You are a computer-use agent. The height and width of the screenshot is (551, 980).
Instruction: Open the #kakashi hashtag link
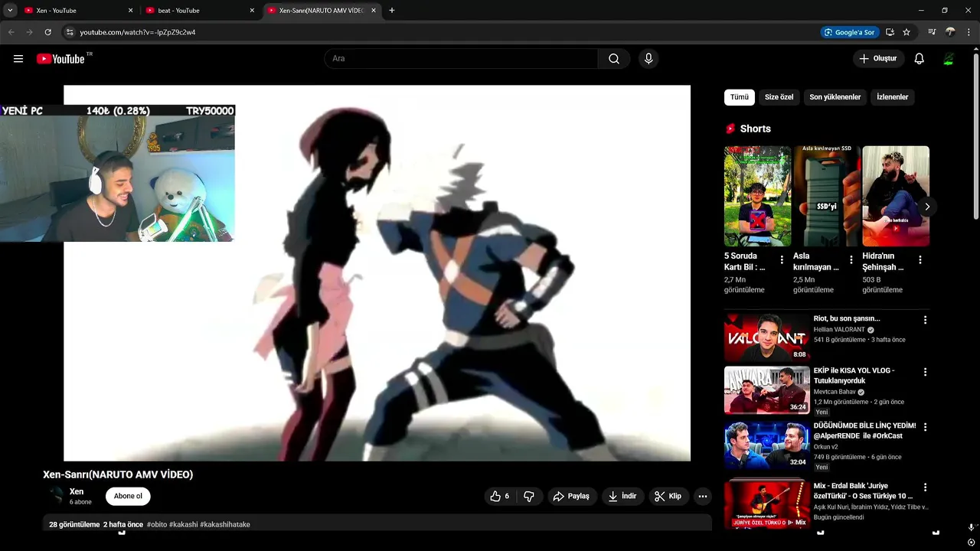pos(184,524)
